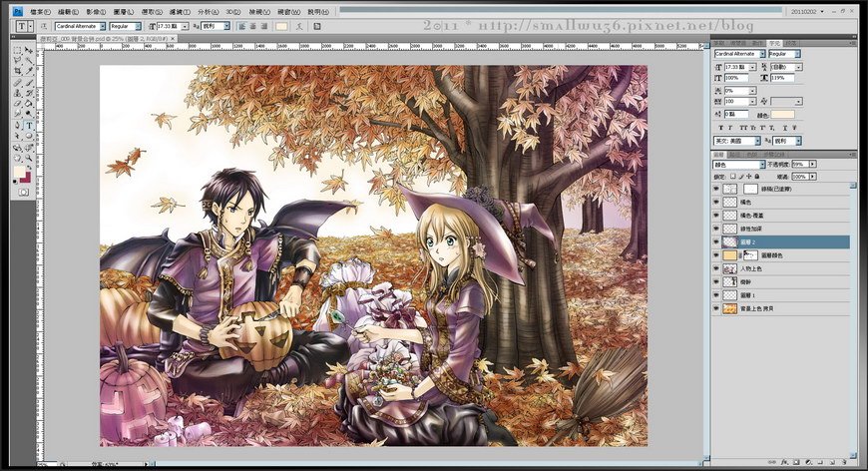Click color swatch in character panel
The width and height of the screenshot is (868, 471).
[783, 115]
